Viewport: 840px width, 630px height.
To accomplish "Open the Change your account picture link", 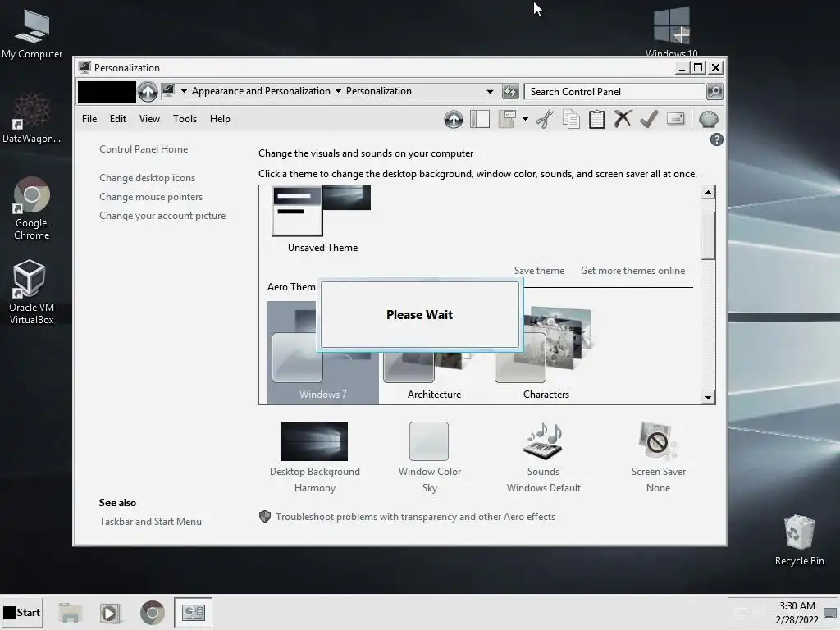I will [x=162, y=216].
